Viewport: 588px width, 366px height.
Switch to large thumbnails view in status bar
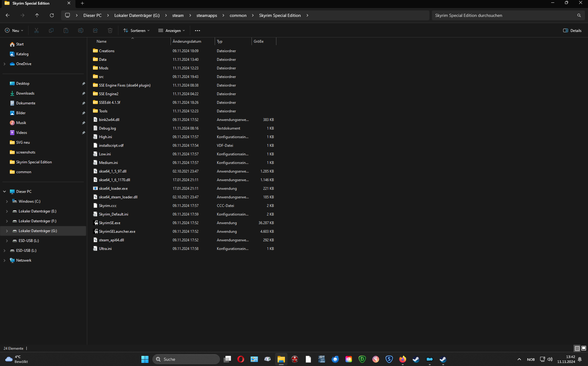(584, 348)
